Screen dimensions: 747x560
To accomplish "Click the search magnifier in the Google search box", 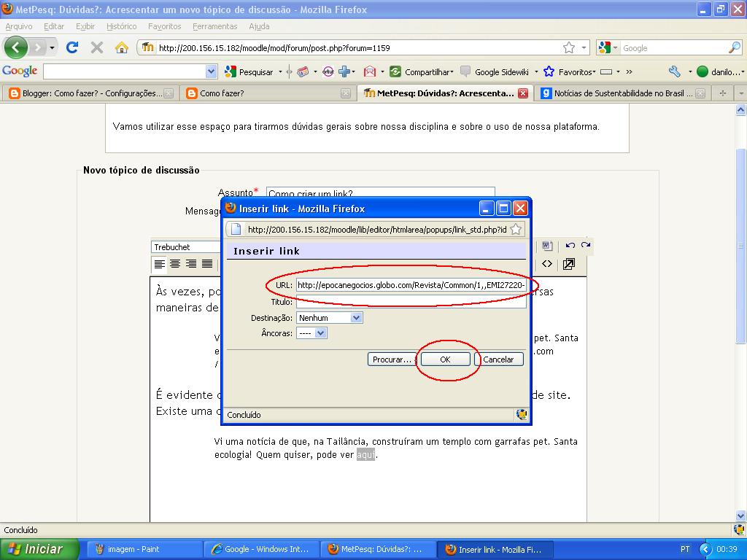I will pos(734,47).
